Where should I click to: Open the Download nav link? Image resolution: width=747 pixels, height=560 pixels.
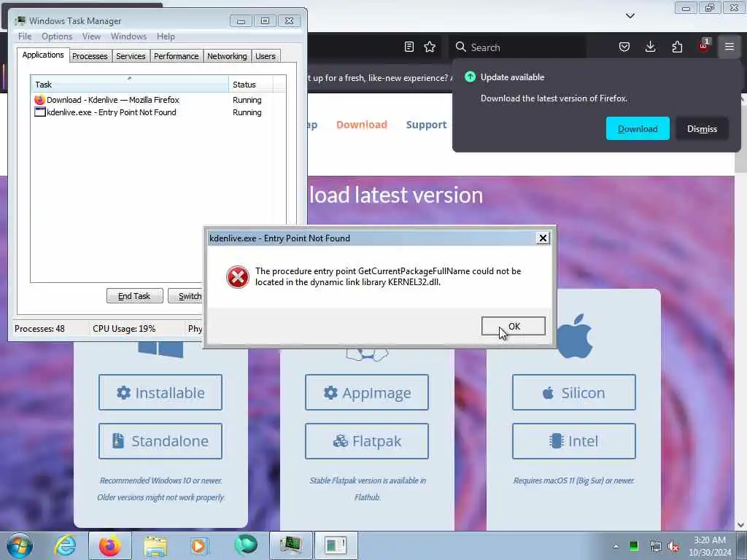362,125
